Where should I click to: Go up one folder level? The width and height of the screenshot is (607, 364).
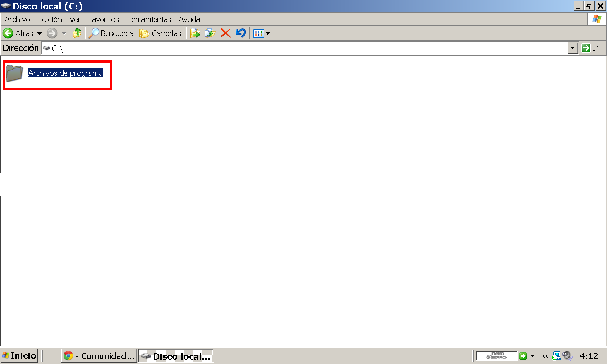point(77,34)
